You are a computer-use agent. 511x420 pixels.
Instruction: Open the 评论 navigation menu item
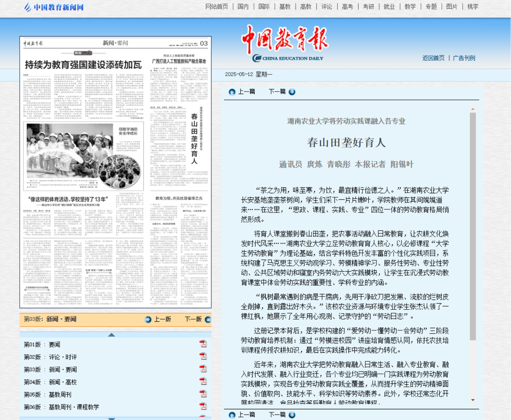coord(327,7)
